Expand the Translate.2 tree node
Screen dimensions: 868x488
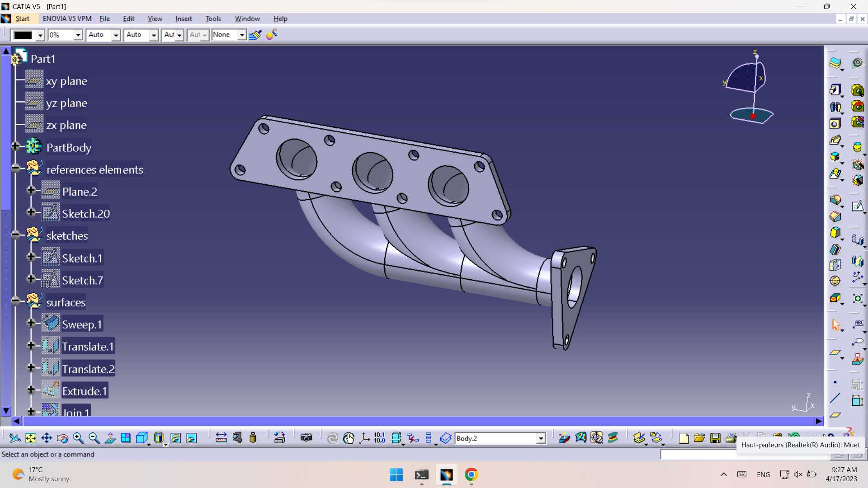[31, 368]
